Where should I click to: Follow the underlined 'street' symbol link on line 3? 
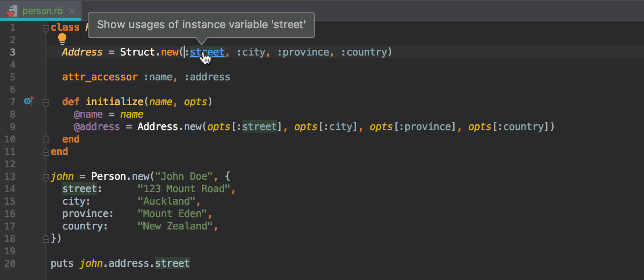point(207,52)
